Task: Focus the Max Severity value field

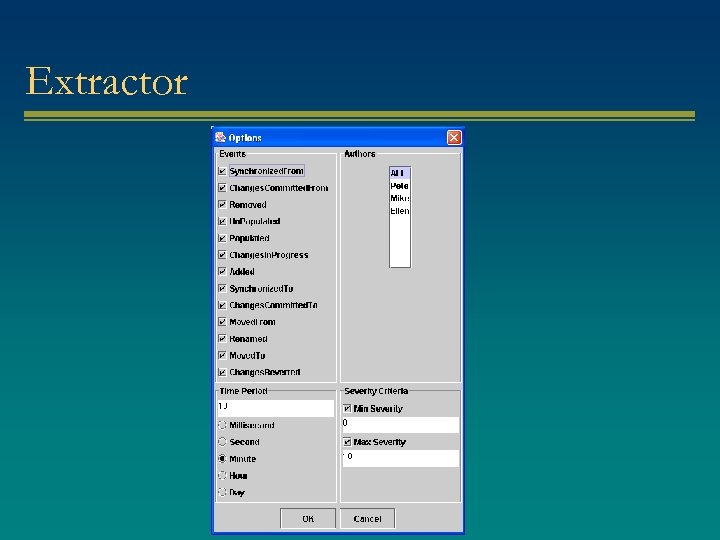Action: (400, 458)
